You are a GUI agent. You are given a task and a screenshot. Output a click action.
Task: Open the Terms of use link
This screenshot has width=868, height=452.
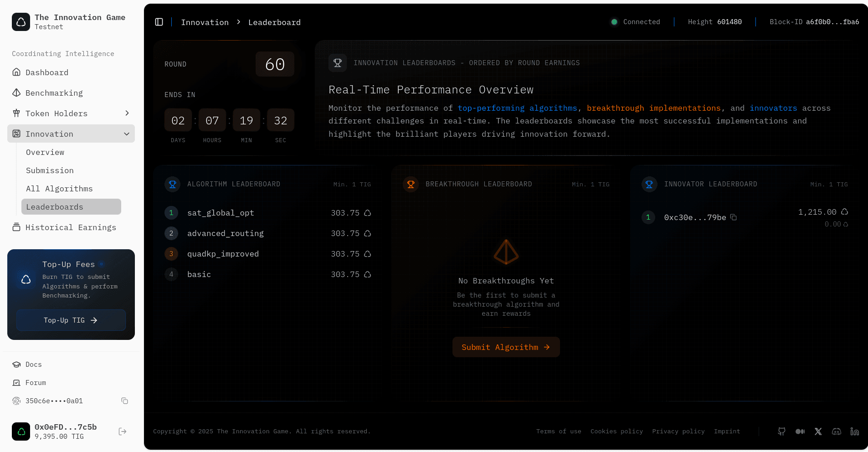click(x=559, y=431)
